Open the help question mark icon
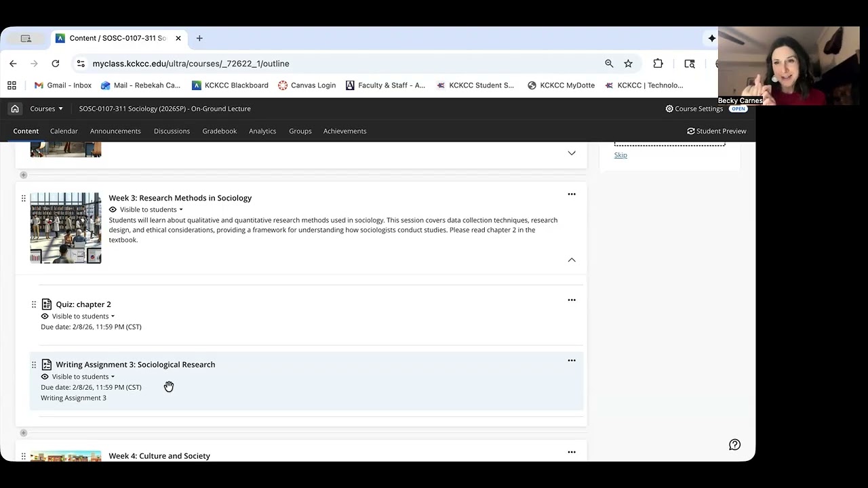Image resolution: width=868 pixels, height=488 pixels. tap(734, 445)
